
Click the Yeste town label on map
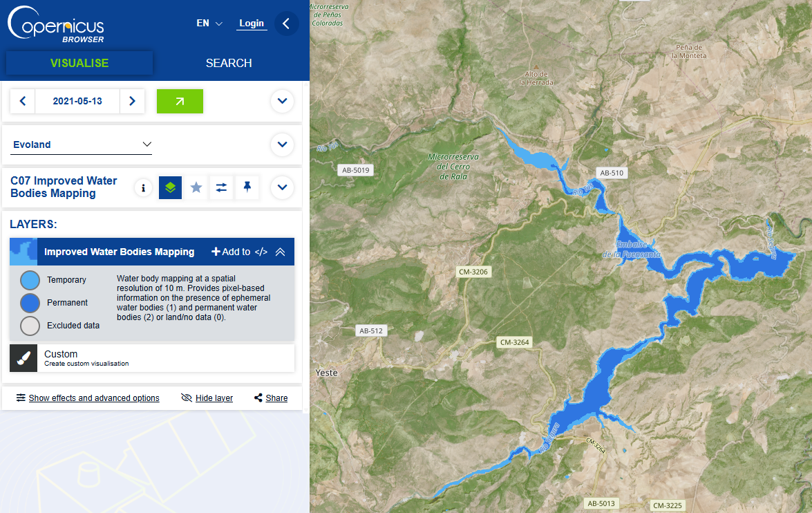pos(326,373)
